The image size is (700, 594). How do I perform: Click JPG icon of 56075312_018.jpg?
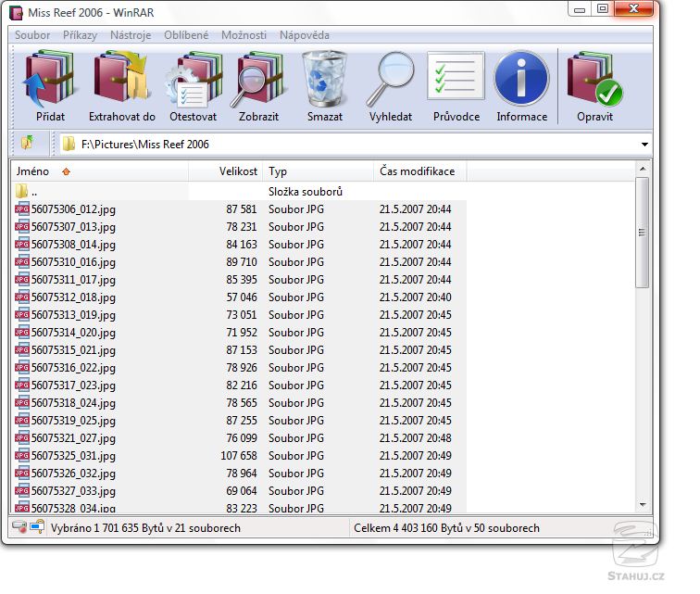[22, 297]
